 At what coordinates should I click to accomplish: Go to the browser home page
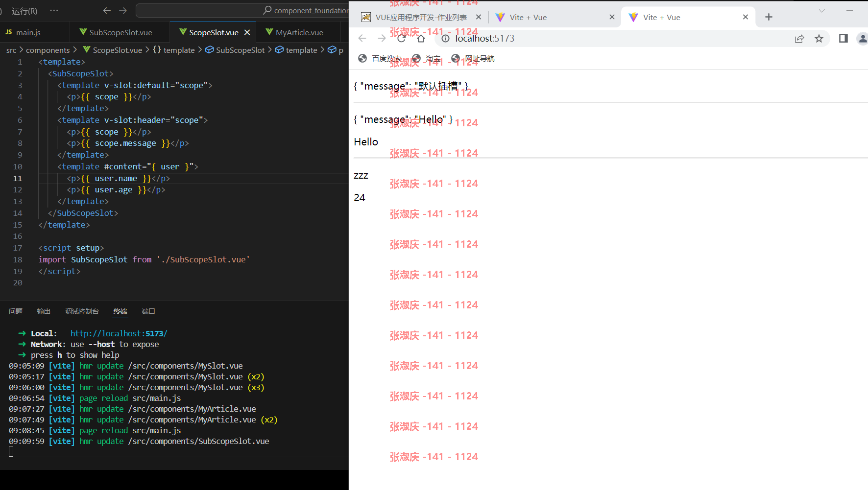[x=421, y=38]
